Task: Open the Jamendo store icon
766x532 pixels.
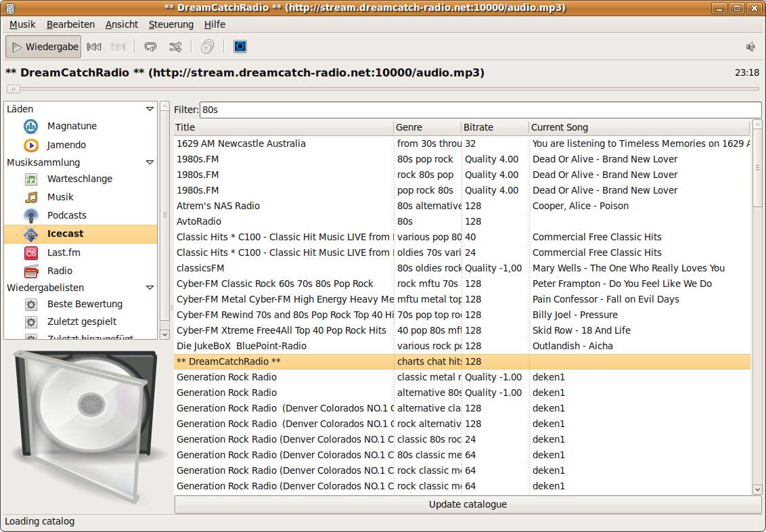Action: click(30, 145)
